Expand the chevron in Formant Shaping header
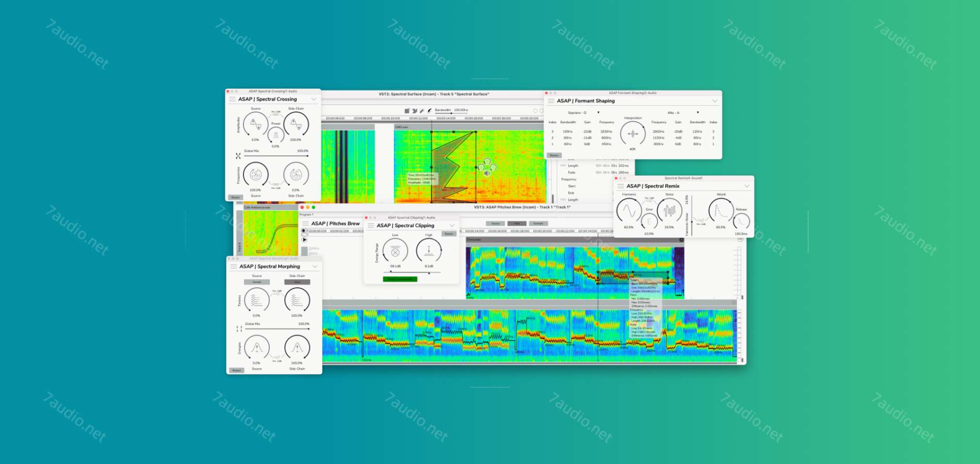The height and width of the screenshot is (464, 980). [x=714, y=101]
